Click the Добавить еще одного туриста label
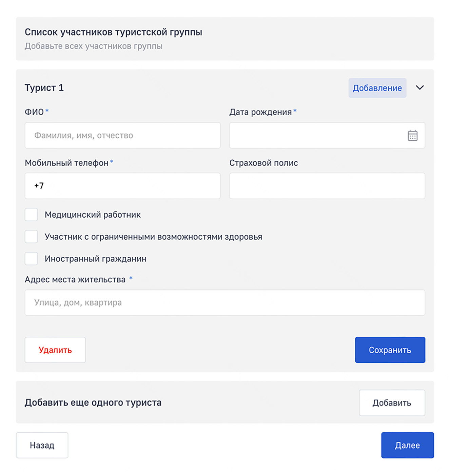 [93, 403]
